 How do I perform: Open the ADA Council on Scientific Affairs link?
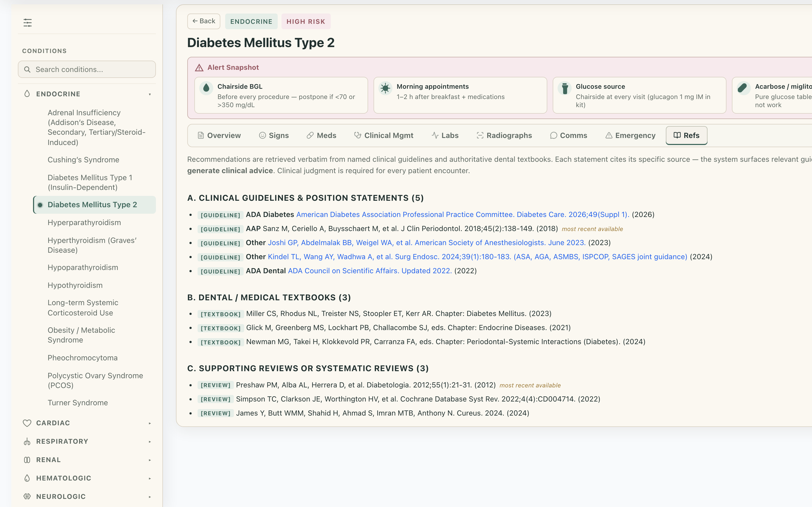(370, 271)
